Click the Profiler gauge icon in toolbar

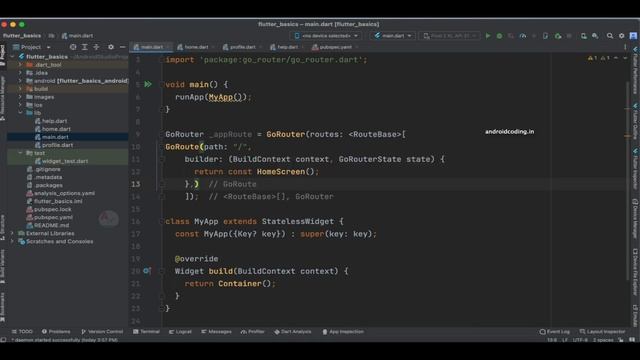click(x=523, y=36)
